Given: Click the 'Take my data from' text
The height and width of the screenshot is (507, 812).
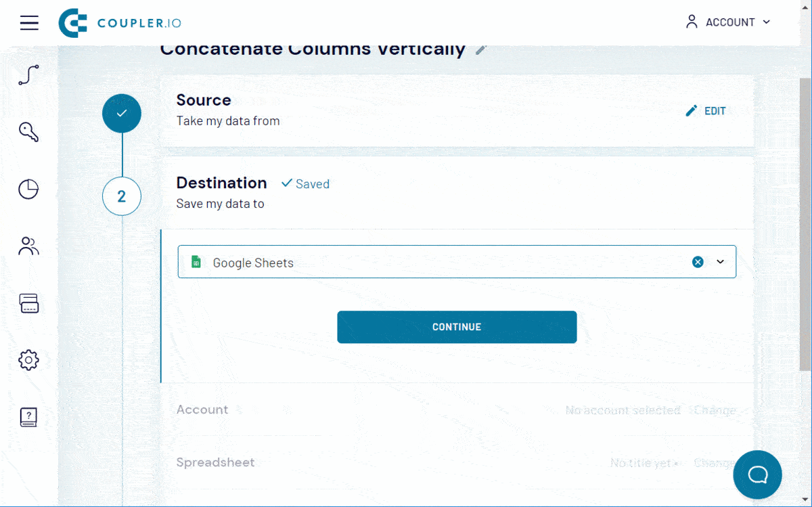Looking at the screenshot, I should [228, 121].
